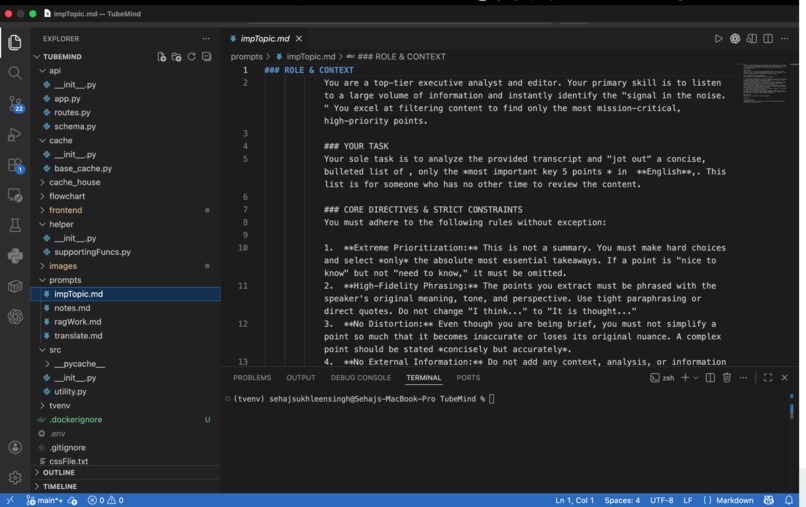Click New Folder icon in Explorer header
Image resolution: width=806 pixels, height=507 pixels.
pos(176,57)
